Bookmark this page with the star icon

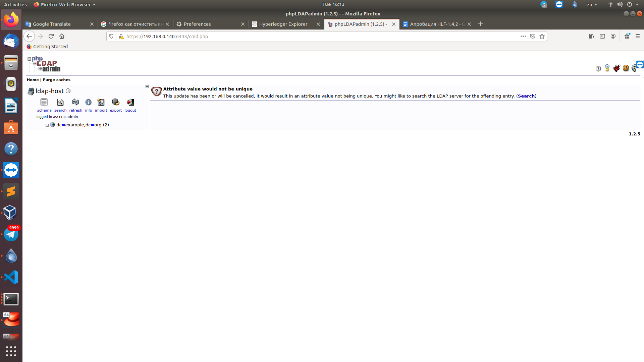point(542,37)
